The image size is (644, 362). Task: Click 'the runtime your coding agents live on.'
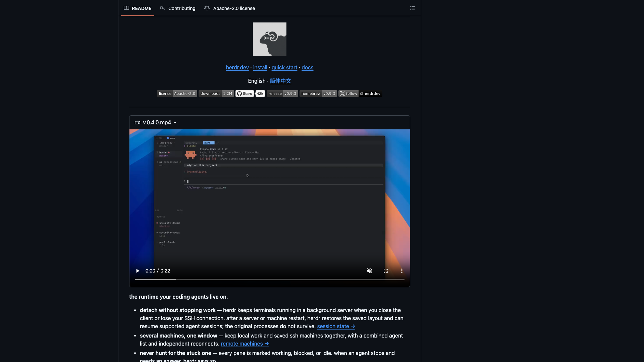(x=178, y=297)
